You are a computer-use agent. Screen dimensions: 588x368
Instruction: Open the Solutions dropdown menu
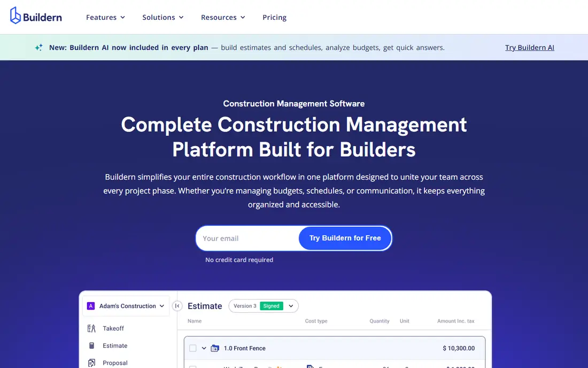coord(163,17)
